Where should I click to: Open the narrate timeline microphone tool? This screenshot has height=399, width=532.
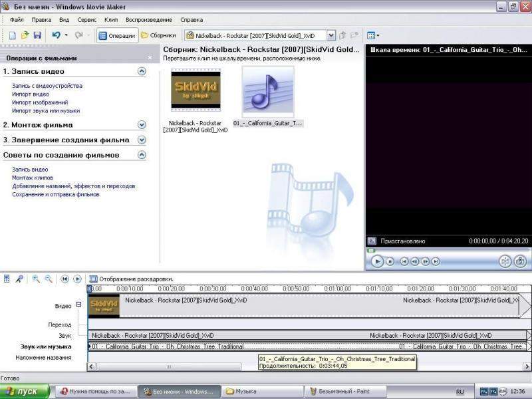[19, 279]
